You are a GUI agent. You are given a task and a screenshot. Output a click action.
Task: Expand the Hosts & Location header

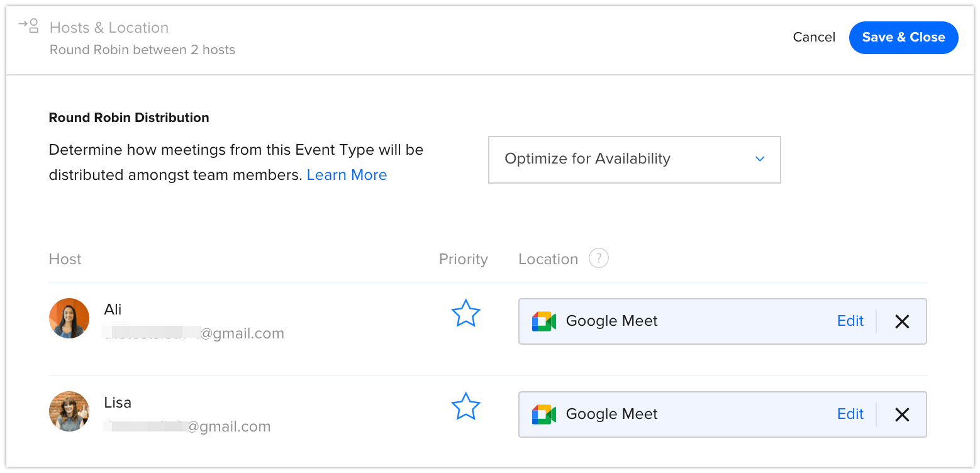click(109, 28)
